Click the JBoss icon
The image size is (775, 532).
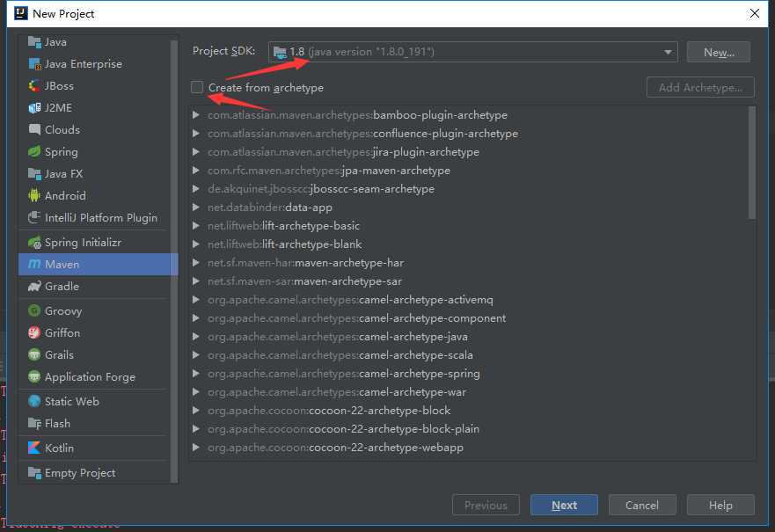coord(34,85)
